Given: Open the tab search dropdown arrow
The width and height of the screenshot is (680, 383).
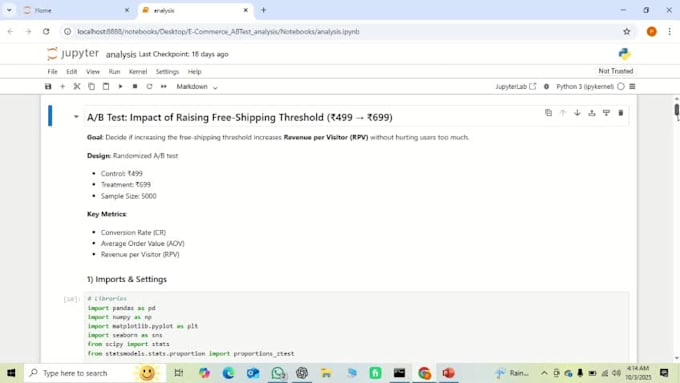Looking at the screenshot, I should (x=9, y=10).
